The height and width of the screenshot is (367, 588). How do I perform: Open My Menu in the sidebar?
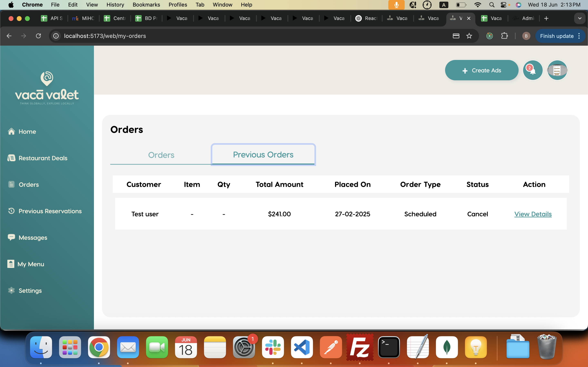(31, 264)
